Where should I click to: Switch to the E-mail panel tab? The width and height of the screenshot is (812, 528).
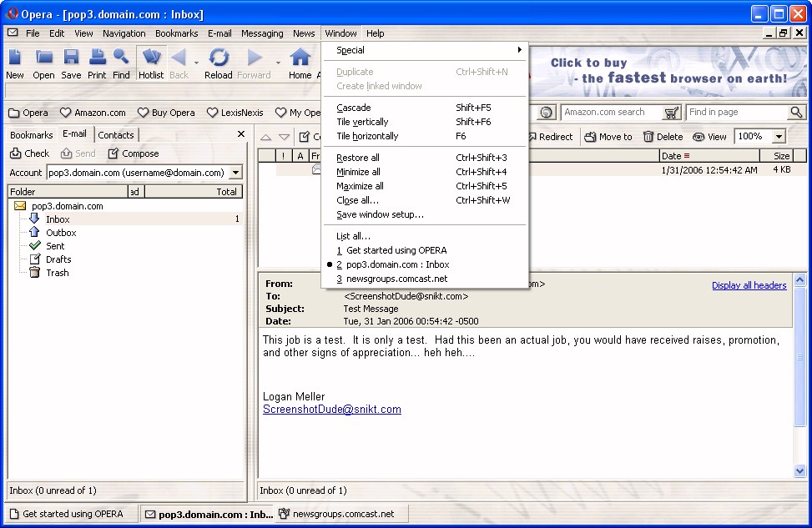[x=74, y=133]
